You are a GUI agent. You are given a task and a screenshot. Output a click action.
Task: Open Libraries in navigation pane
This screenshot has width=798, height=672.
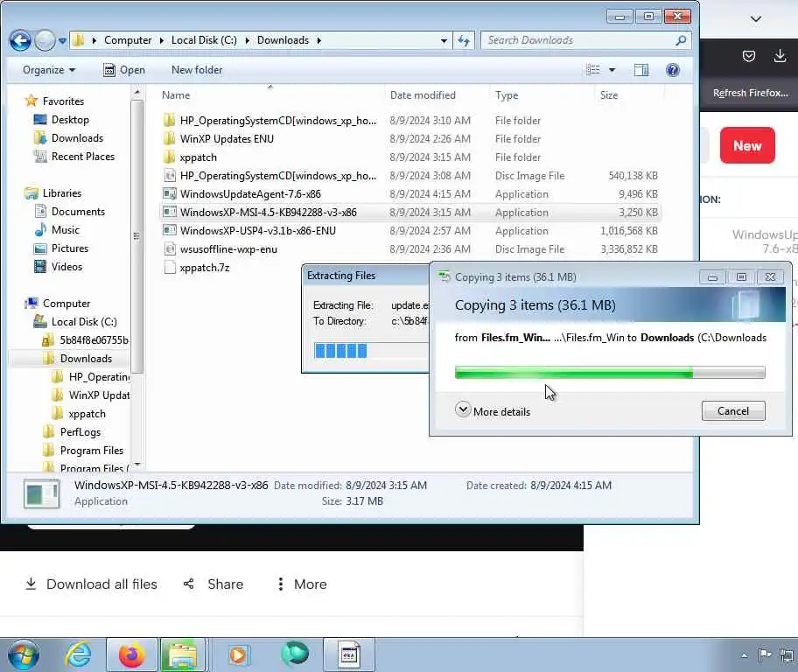(62, 193)
